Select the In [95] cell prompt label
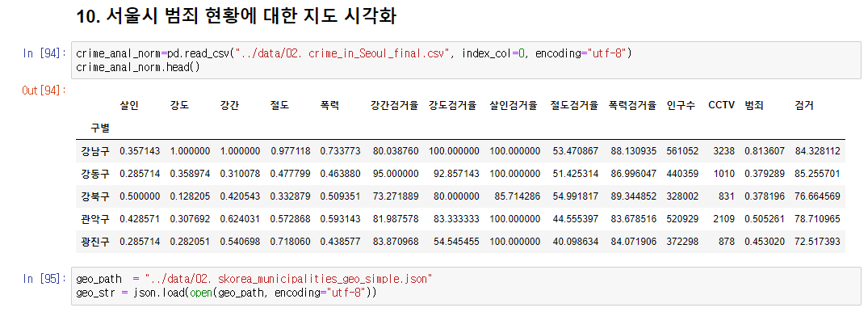868x312 pixels. (44, 280)
